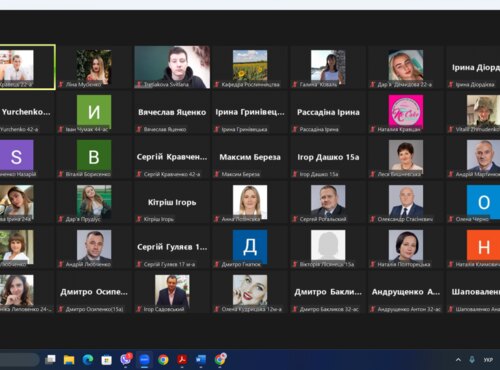
Task: Select Ігор Дашко 15а participant tile
Action: [328, 157]
